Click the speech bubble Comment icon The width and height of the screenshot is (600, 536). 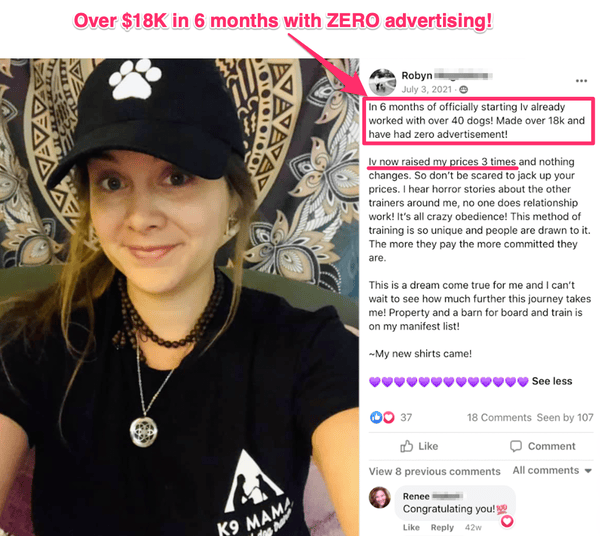tap(516, 446)
